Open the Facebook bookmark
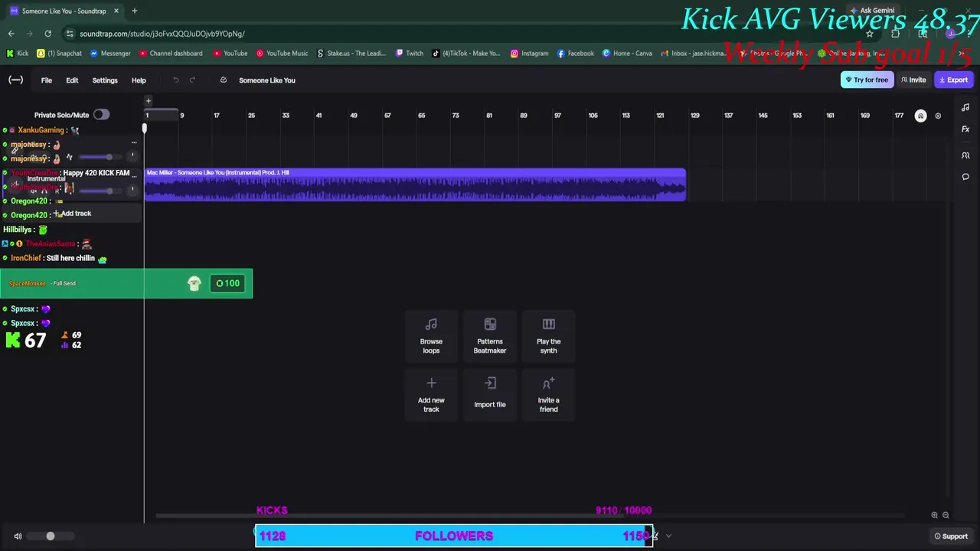 click(575, 54)
